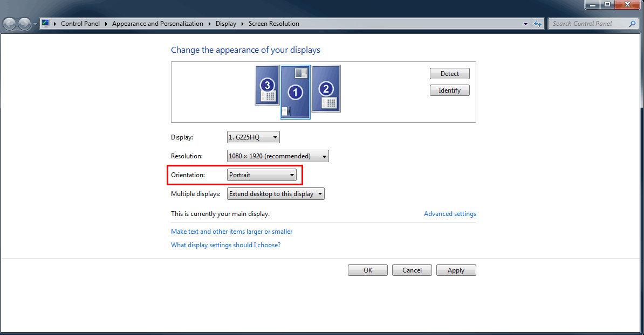644x335 pixels.
Task: Open the 'Make text and other items larger or smaller' link
Action: point(231,232)
